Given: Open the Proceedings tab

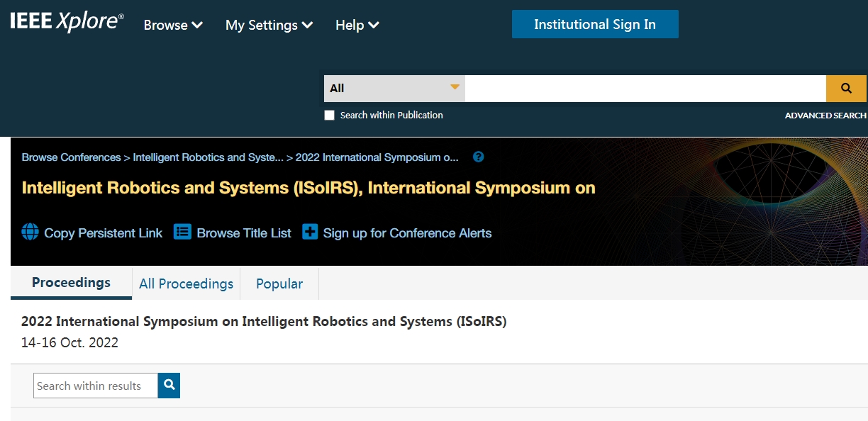Looking at the screenshot, I should [71, 283].
